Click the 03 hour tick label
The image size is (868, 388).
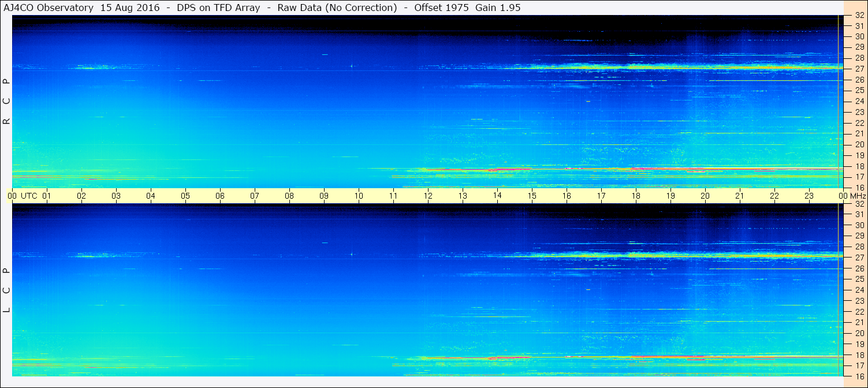tap(116, 196)
